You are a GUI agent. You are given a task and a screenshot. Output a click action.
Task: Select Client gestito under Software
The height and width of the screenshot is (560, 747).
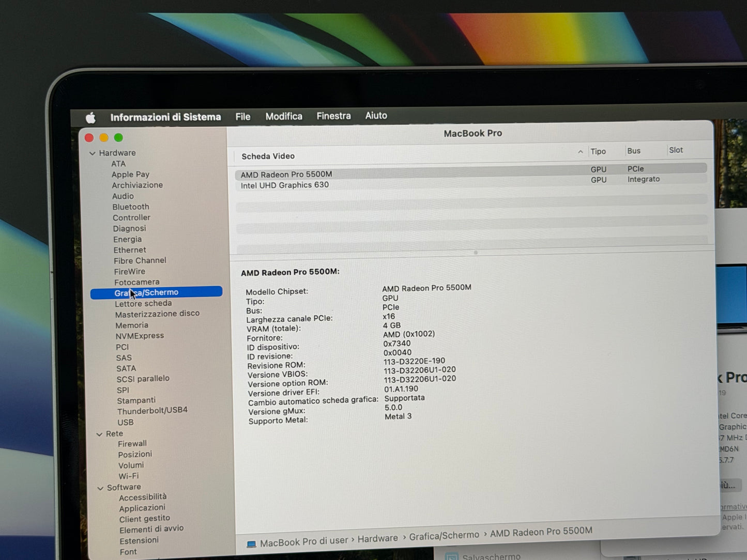145,519
